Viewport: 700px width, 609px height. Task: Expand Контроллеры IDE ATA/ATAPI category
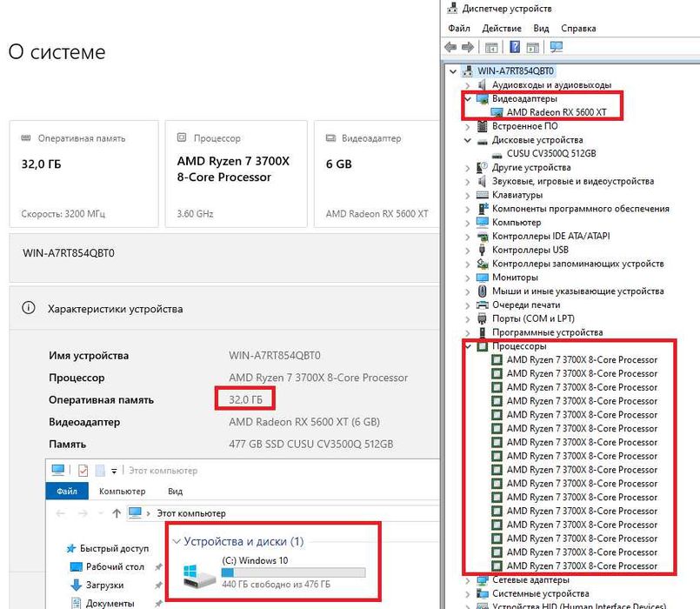point(468,237)
